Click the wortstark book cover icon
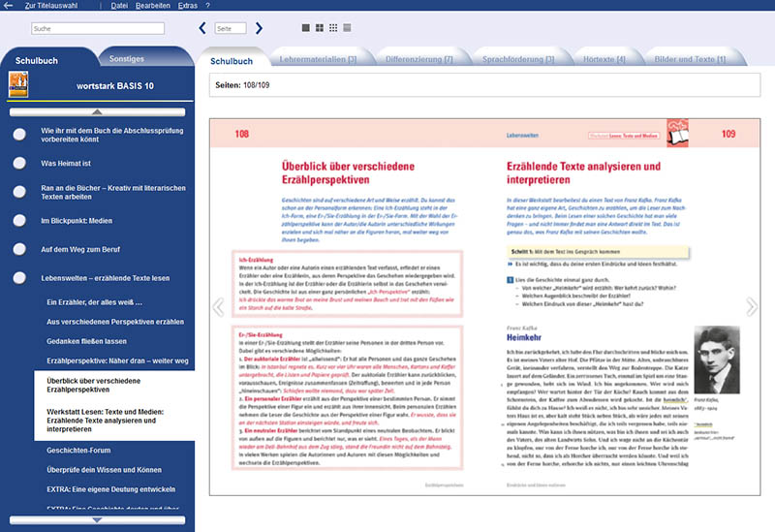This screenshot has height=532, width=775. pos(18,84)
